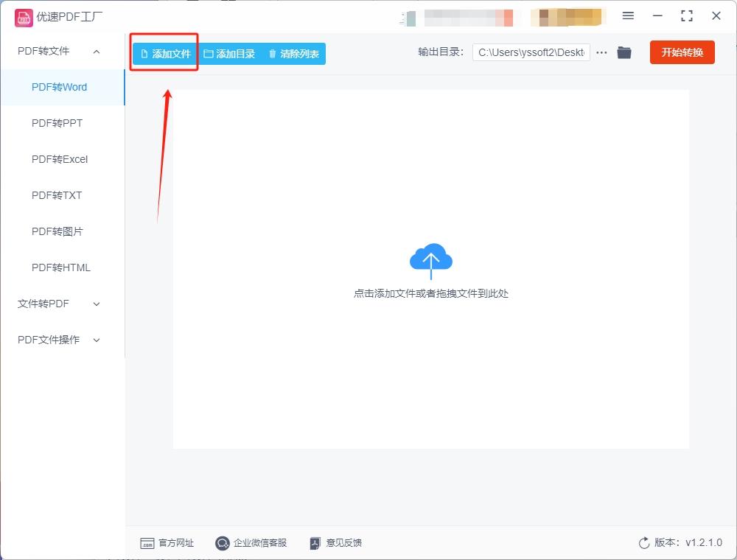Click 清除列表 button
This screenshot has height=560, width=737.
click(294, 54)
